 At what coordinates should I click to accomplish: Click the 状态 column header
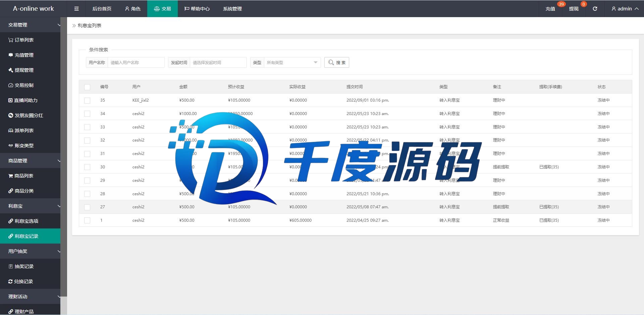[x=602, y=87]
